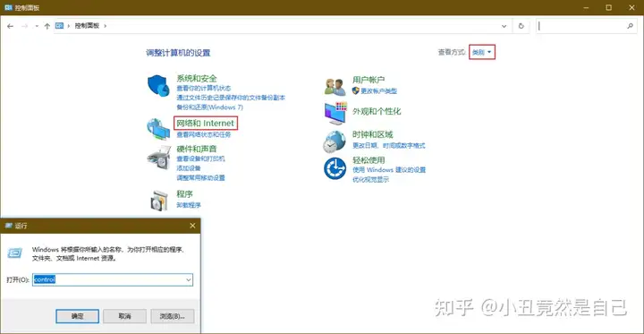Open 卸载程序 link
644x334 pixels.
pos(189,205)
